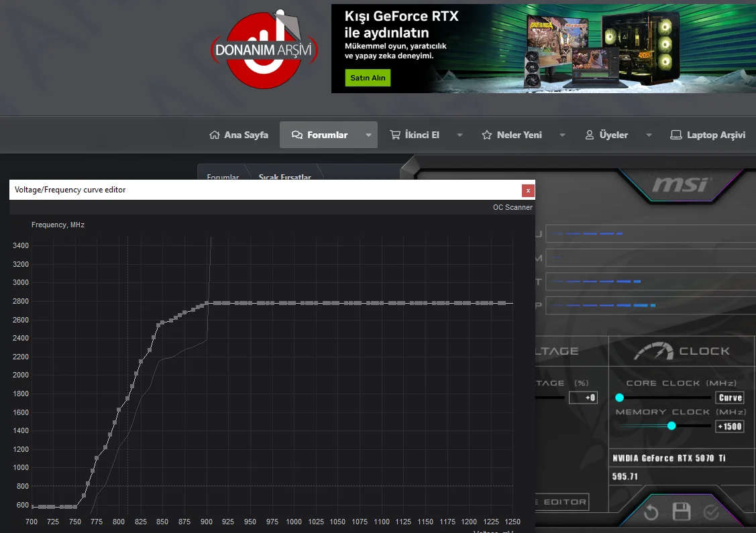Click the Memory Clock slider handle
This screenshot has width=756, height=533.
pyautogui.click(x=671, y=426)
